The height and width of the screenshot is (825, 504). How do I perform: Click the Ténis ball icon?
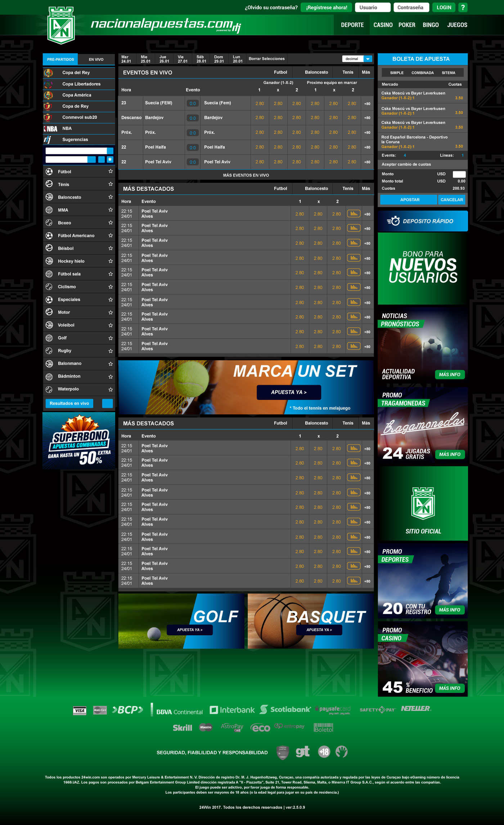[49, 184]
